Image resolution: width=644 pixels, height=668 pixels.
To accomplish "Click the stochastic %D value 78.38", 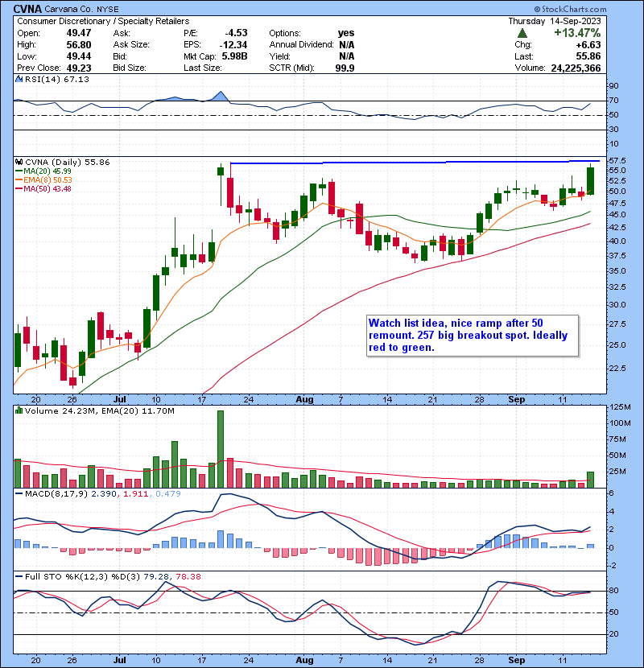I will (x=188, y=577).
